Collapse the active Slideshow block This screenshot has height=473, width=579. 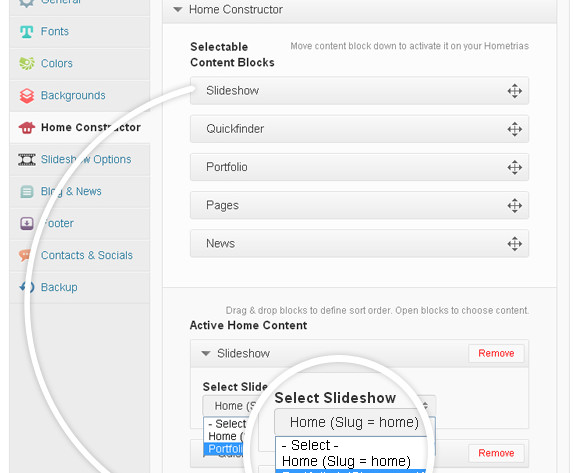click(x=206, y=353)
